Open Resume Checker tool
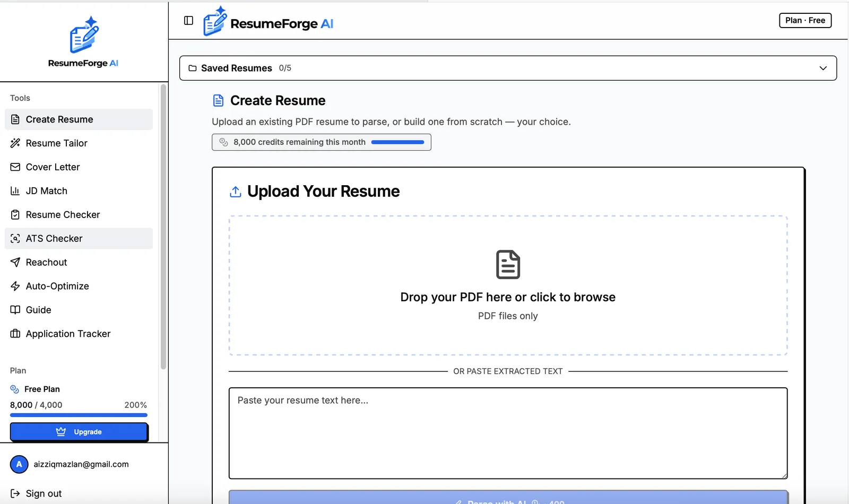Image resolution: width=849 pixels, height=504 pixels. (x=79, y=215)
